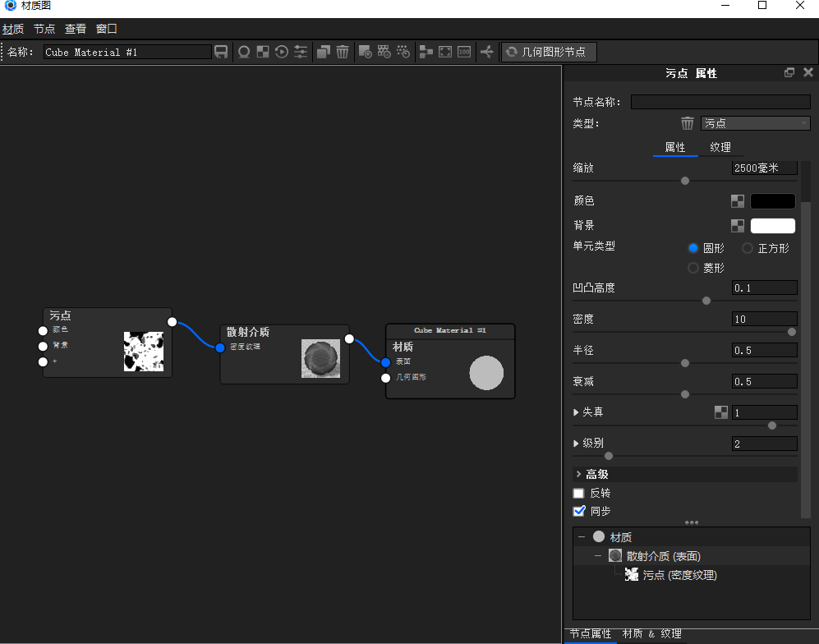
Task: Delete node type with trash icon beside 类型
Action: (x=687, y=123)
